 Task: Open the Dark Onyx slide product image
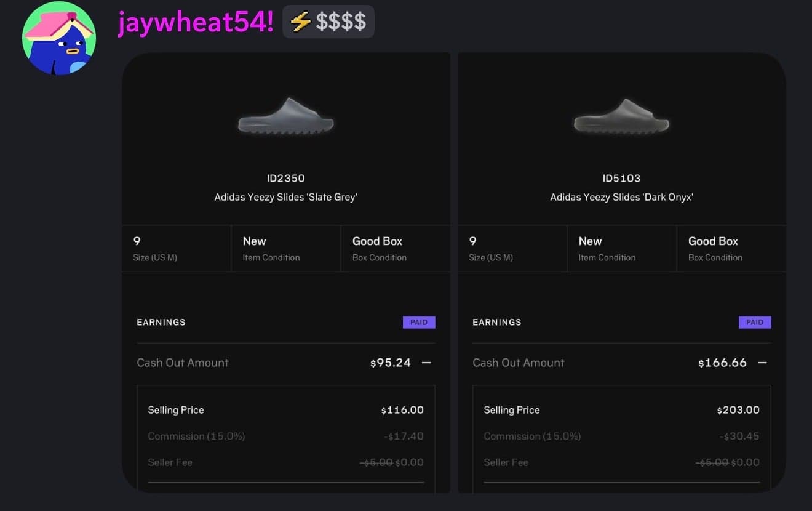pyautogui.click(x=621, y=117)
